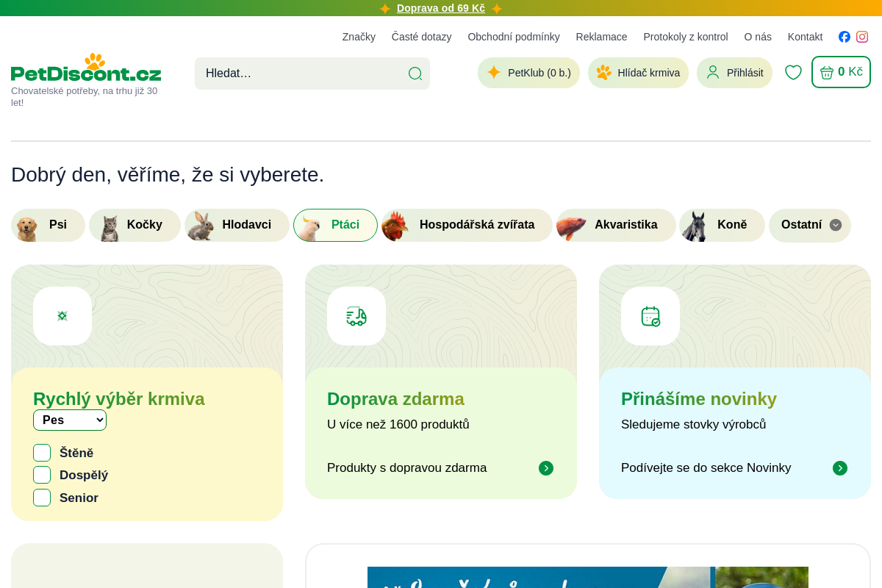
Task: Click the magnifying glass search icon
Action: [x=415, y=73]
